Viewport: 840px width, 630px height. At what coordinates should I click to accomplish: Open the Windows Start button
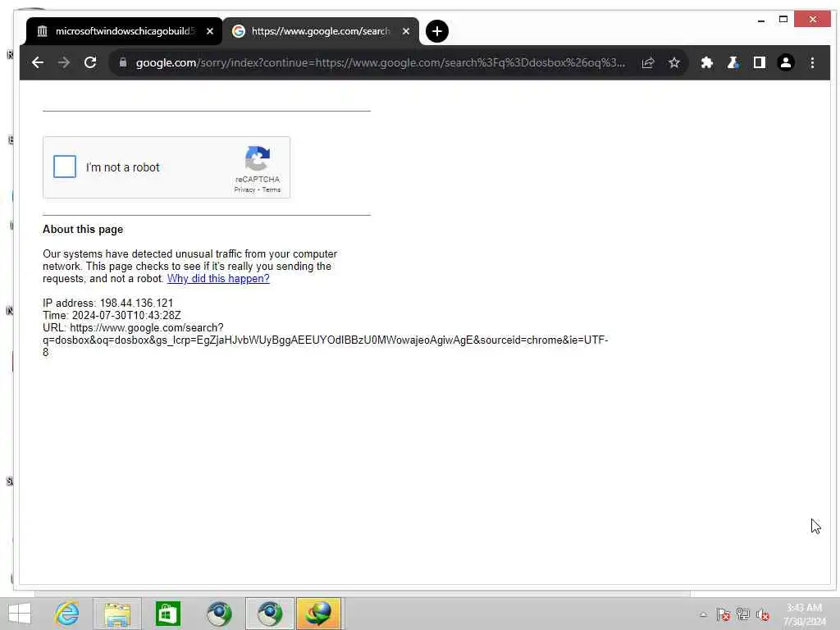(20, 614)
